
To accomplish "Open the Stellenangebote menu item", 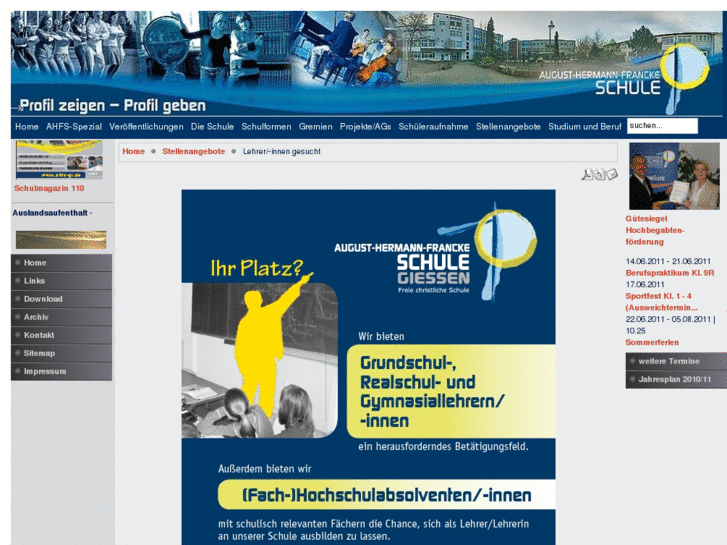I will [508, 126].
